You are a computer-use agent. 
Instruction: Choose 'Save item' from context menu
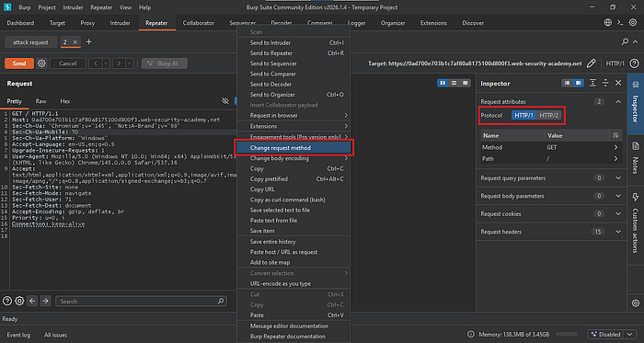[293, 231]
